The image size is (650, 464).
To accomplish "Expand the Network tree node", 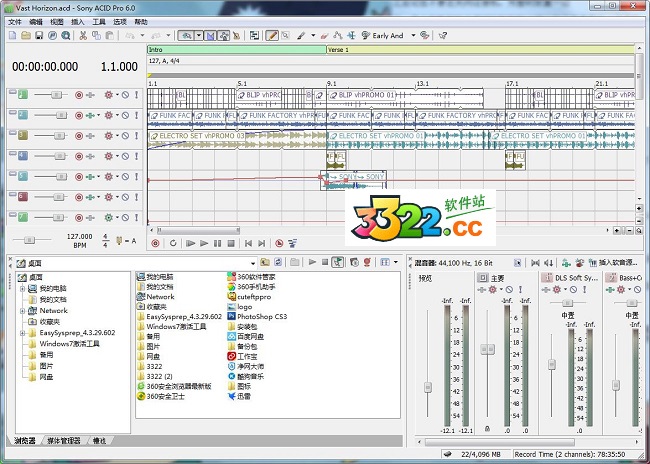I will pyautogui.click(x=21, y=310).
